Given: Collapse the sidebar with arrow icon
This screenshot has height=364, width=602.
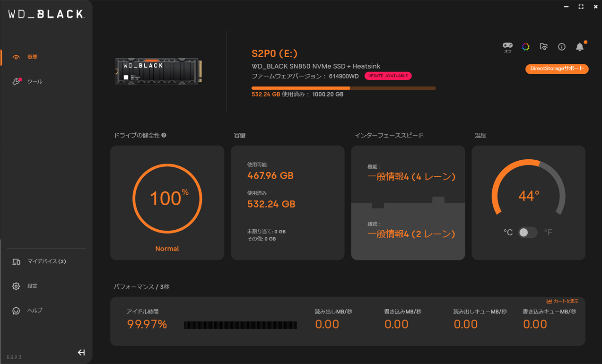Looking at the screenshot, I should click(x=81, y=352).
